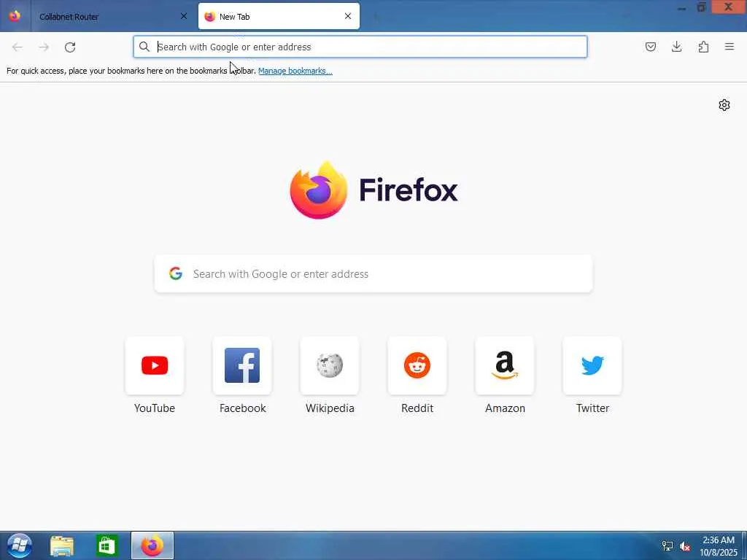Open the new tab personalize gear
Viewport: 747px width, 560px height.
click(724, 105)
